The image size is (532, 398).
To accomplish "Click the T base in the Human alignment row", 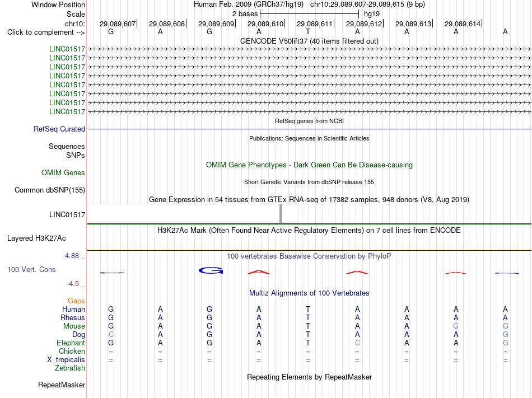I will [x=308, y=309].
